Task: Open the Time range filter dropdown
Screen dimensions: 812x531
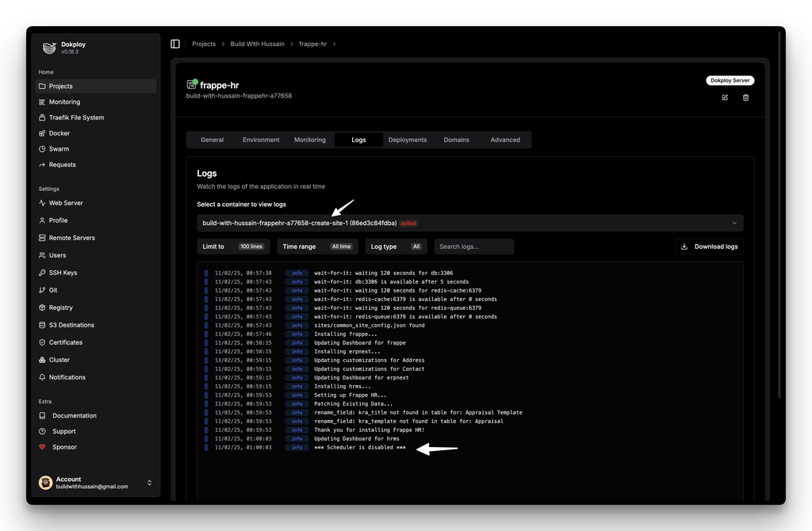Action: [x=317, y=246]
